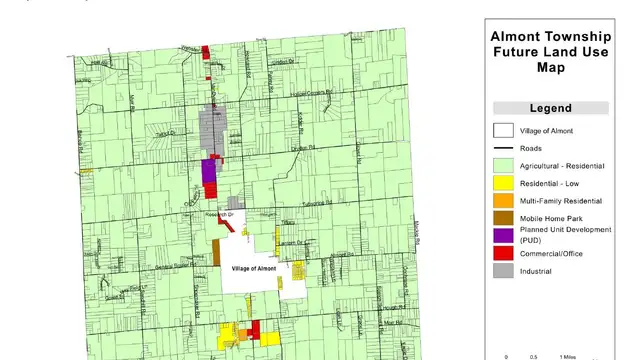Click the 'Tubspring Rd' road label
This screenshot has width=640, height=360.
tap(317, 203)
